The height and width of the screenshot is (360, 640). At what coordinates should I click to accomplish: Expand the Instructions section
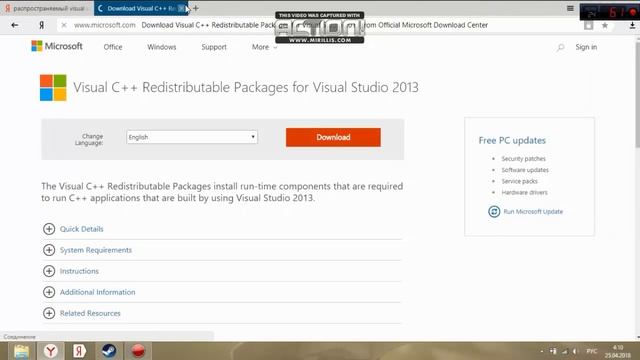(x=71, y=271)
